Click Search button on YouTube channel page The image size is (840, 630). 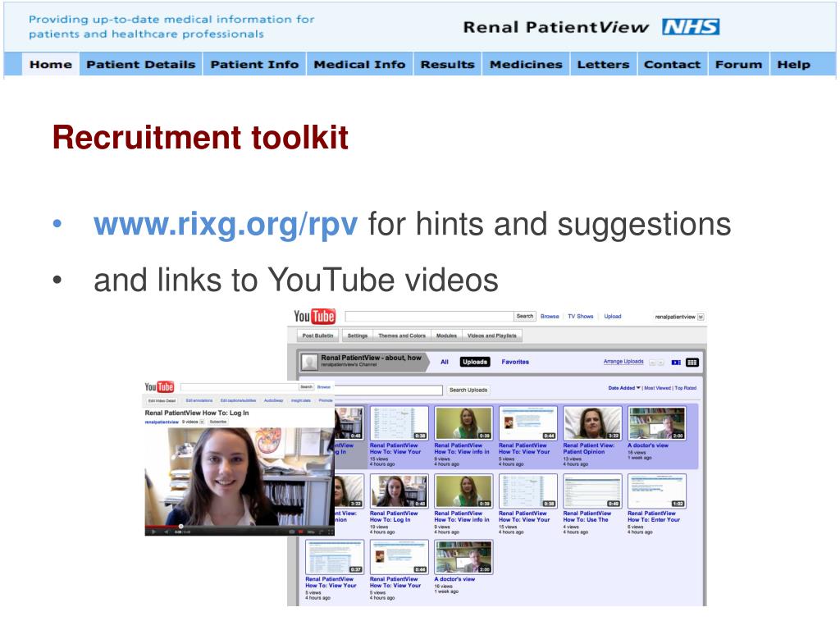[x=524, y=316]
